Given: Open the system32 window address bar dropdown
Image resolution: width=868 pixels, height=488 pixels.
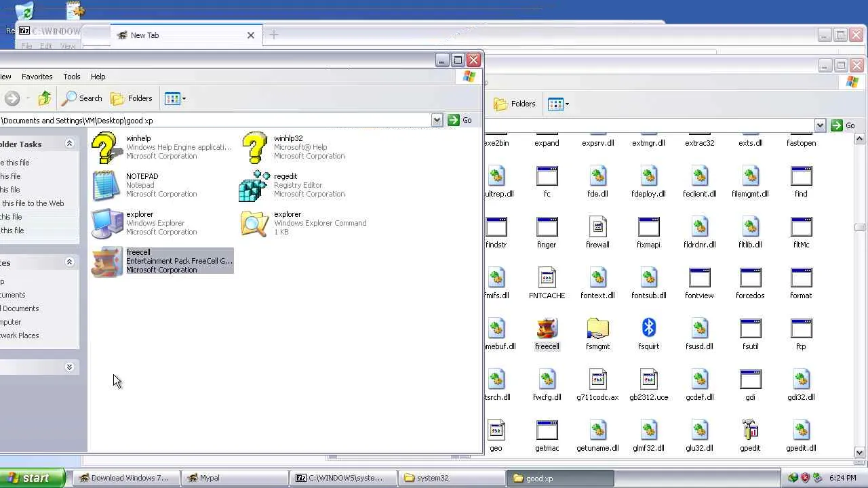Looking at the screenshot, I should point(820,125).
